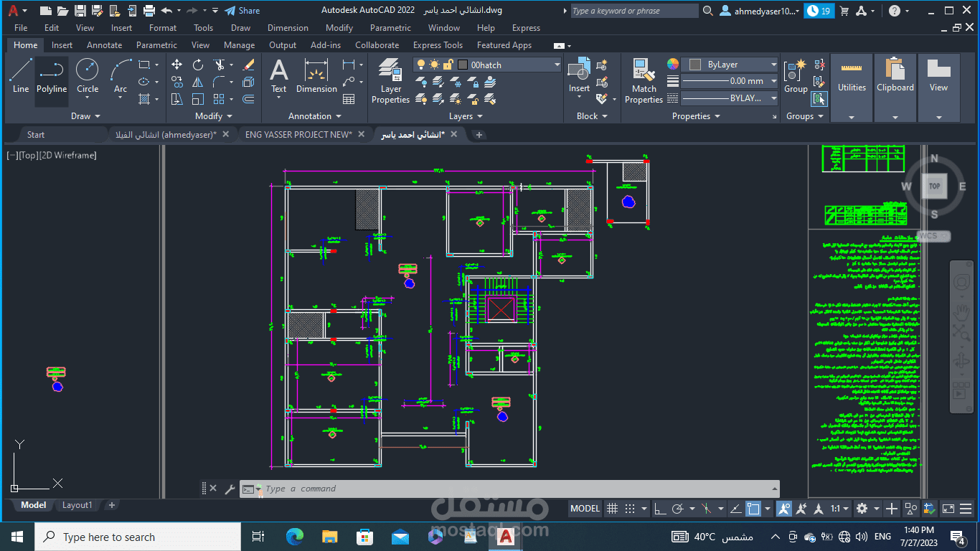Viewport: 980px width, 551px height.
Task: Click TOP face of the ViewCube
Action: point(934,186)
